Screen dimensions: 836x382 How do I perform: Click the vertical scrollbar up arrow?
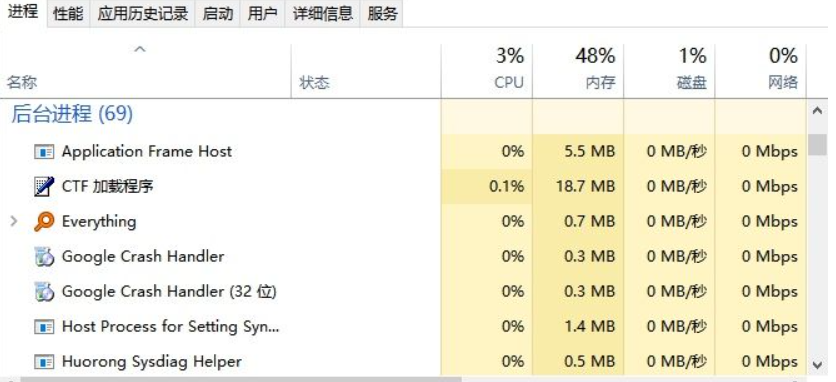pyautogui.click(x=817, y=111)
